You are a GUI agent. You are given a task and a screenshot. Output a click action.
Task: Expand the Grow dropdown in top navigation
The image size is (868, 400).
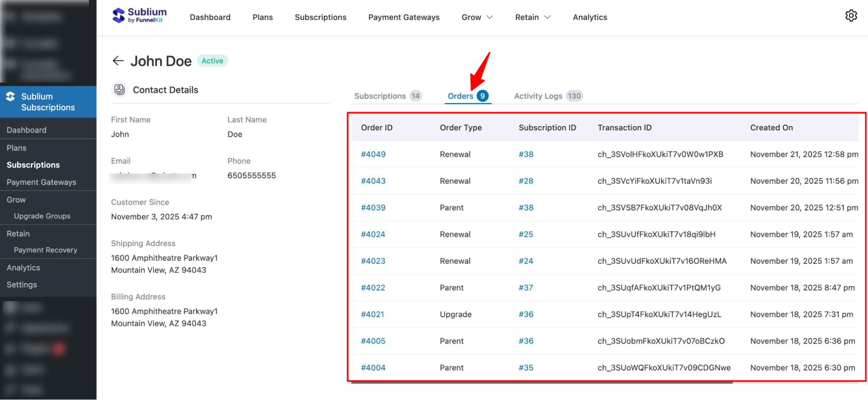coord(477,17)
